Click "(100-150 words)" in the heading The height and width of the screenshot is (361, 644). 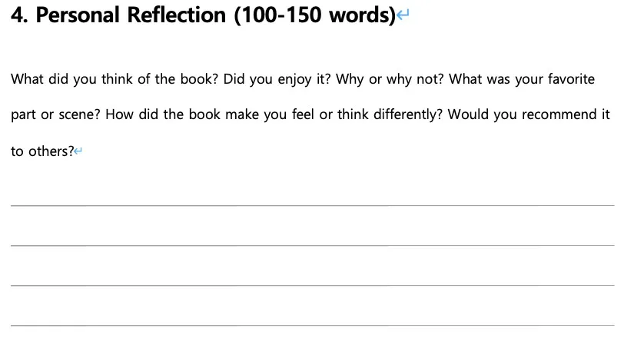(315, 16)
